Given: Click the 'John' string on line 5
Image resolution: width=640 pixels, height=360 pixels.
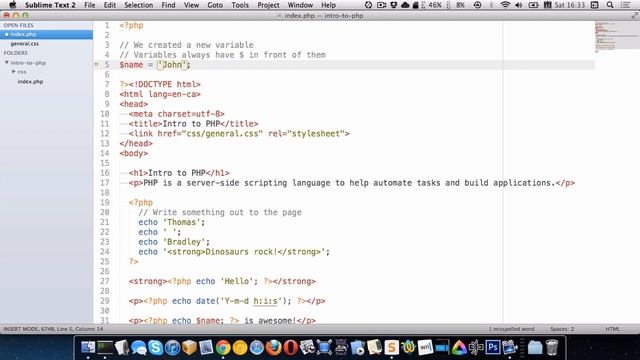Looking at the screenshot, I should pyautogui.click(x=172, y=64).
